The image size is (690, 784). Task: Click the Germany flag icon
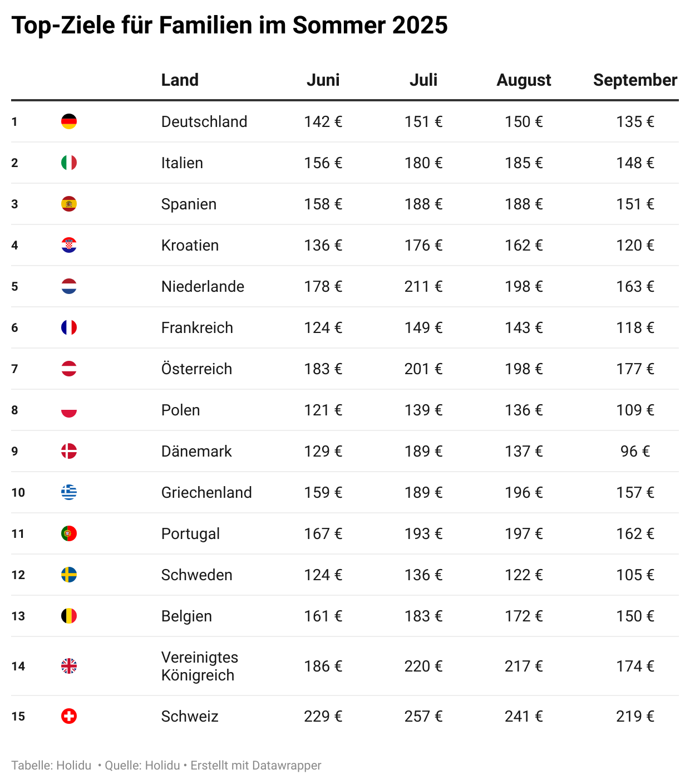69,121
